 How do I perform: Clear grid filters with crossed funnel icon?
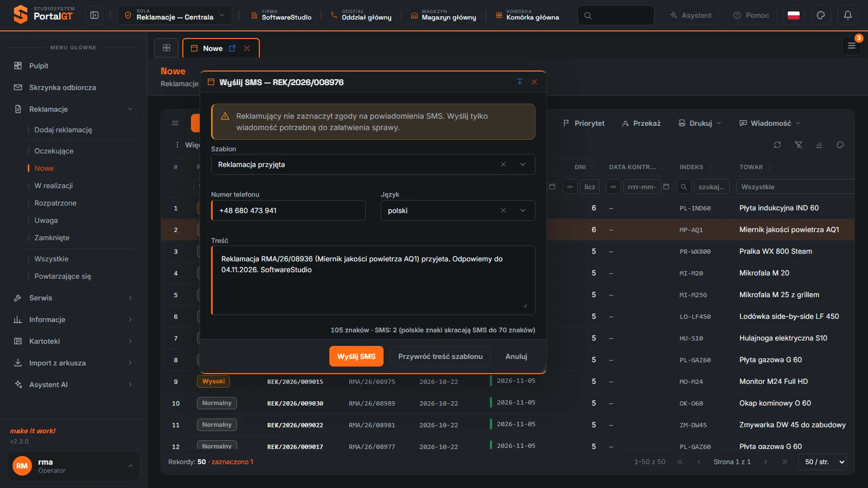(799, 145)
